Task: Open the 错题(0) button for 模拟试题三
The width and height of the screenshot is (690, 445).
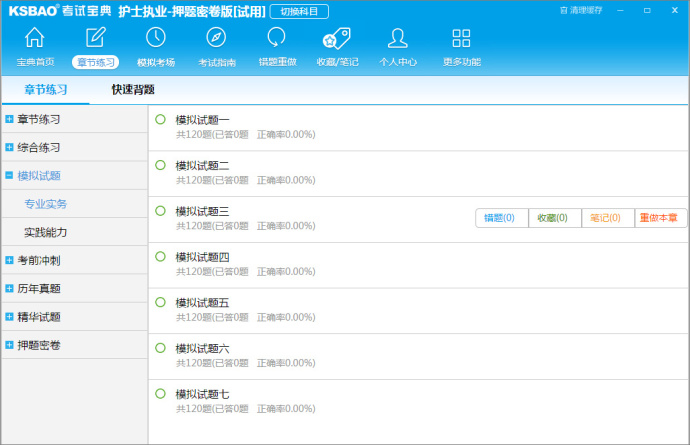Action: [x=502, y=218]
